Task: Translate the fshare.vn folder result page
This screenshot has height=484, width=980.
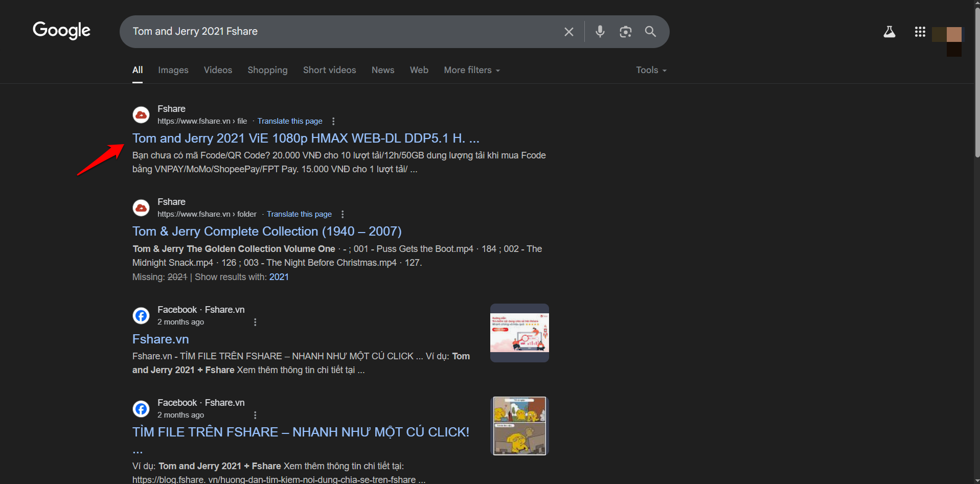Action: pos(299,214)
